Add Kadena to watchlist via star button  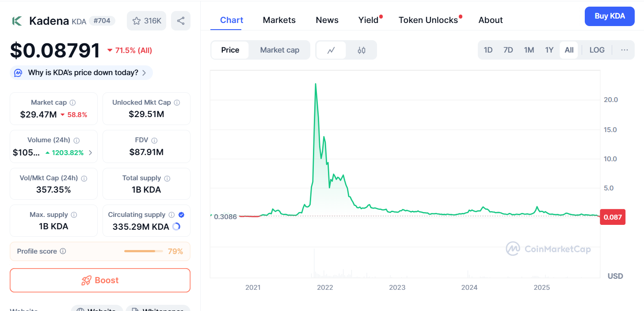pyautogui.click(x=146, y=21)
